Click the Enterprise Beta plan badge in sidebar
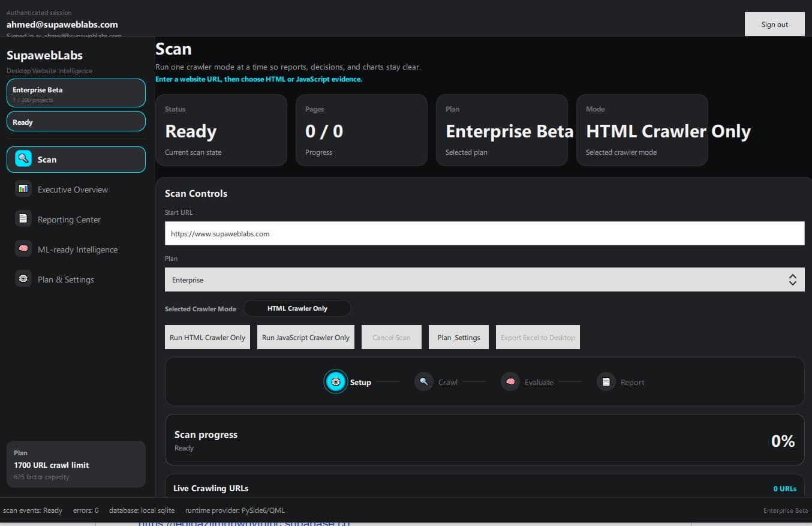Viewport: 812px width, 526px height. [x=76, y=93]
